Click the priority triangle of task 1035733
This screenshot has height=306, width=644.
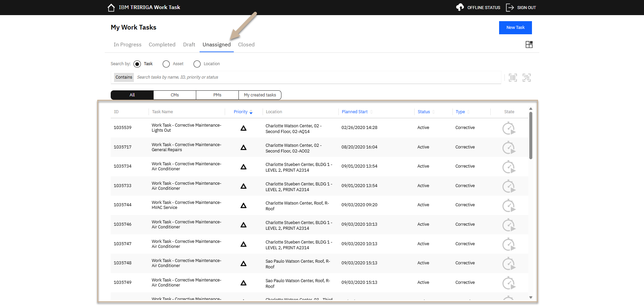[244, 186]
